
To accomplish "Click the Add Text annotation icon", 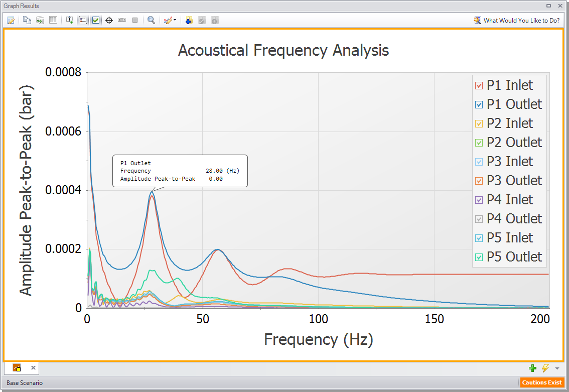I will point(70,20).
